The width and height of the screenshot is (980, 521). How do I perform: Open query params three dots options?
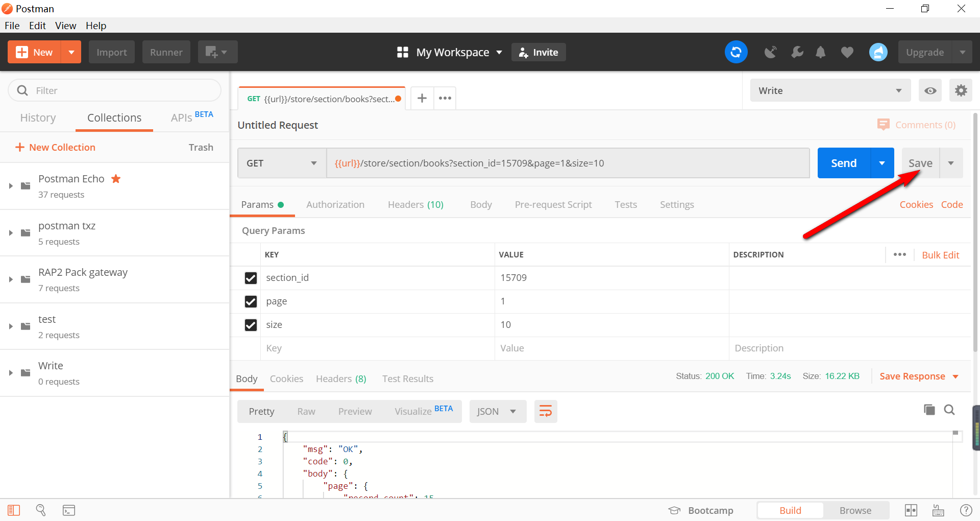pos(900,254)
